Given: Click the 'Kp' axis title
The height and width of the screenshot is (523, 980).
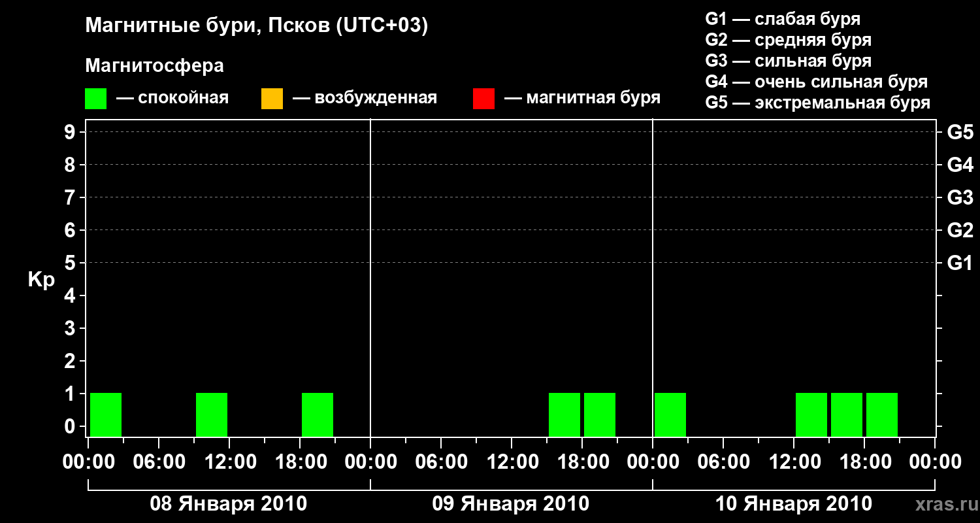Looking at the screenshot, I should (41, 280).
